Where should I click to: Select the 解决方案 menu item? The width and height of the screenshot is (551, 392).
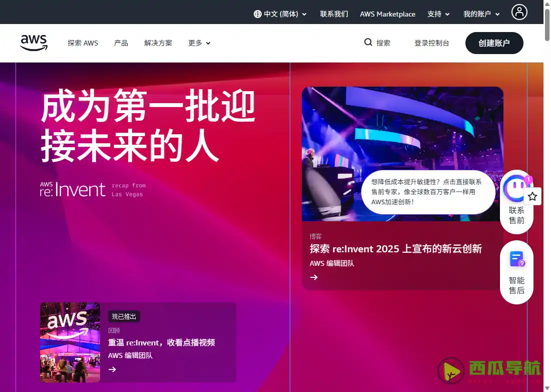click(158, 43)
